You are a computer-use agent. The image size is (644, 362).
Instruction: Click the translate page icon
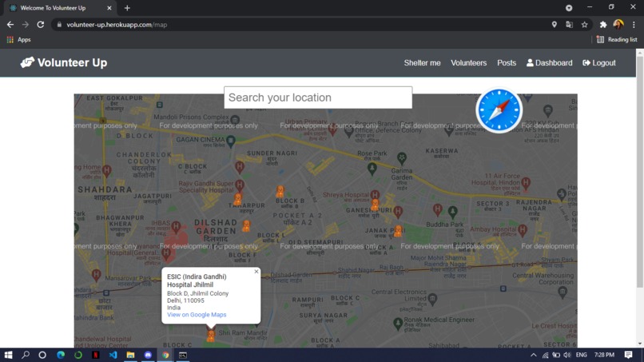click(569, 25)
